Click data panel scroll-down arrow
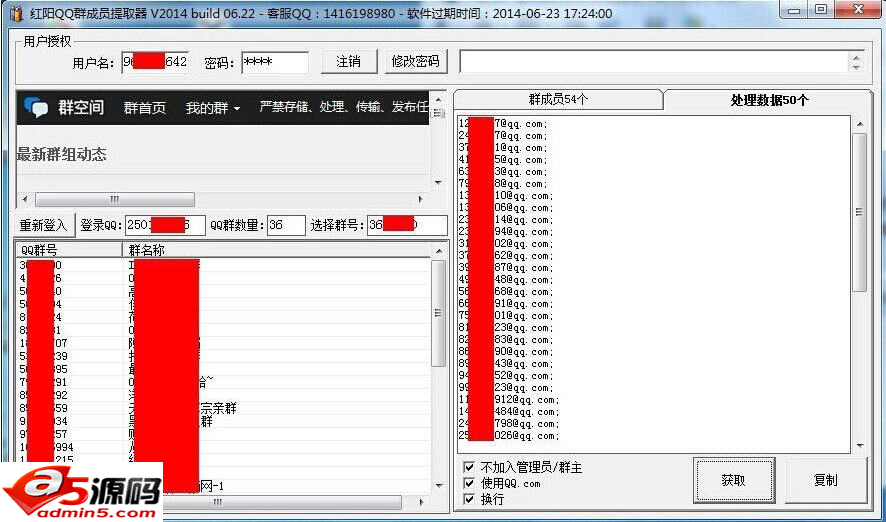Screen dimensions: 886x522 [859, 446]
